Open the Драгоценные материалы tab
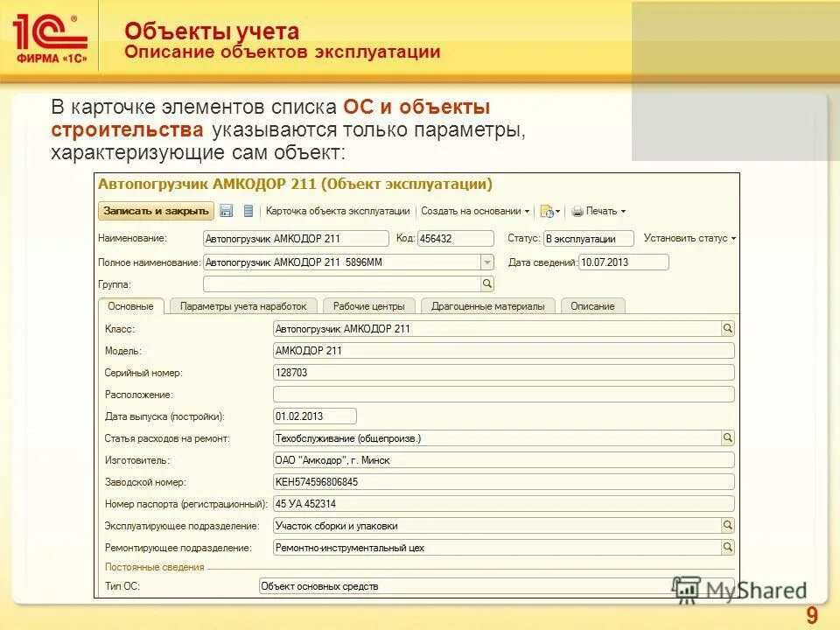Screen dimensions: 840x630 click(x=487, y=306)
